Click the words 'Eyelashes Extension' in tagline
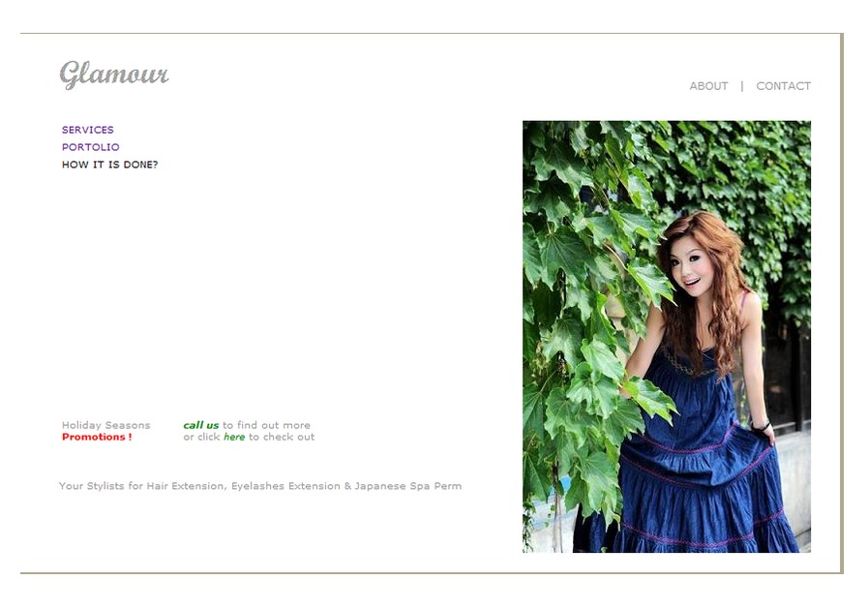Viewport: 868px width, 608px height. tap(285, 486)
